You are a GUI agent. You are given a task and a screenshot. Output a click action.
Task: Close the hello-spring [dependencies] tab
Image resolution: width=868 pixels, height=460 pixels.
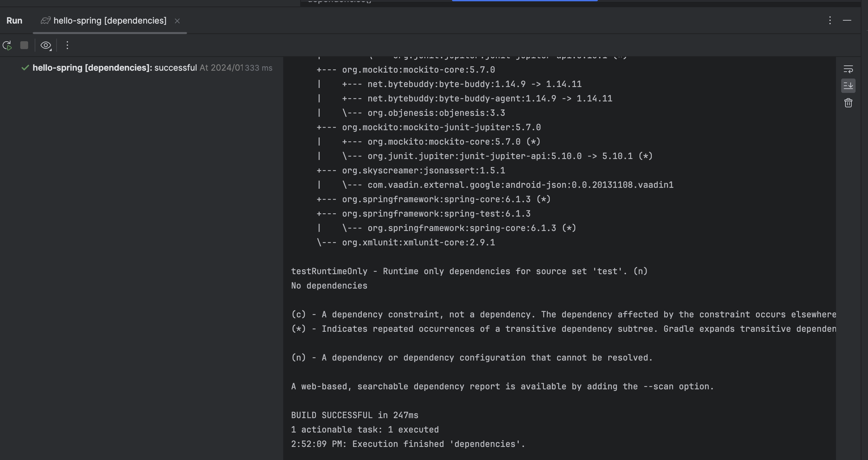point(177,21)
